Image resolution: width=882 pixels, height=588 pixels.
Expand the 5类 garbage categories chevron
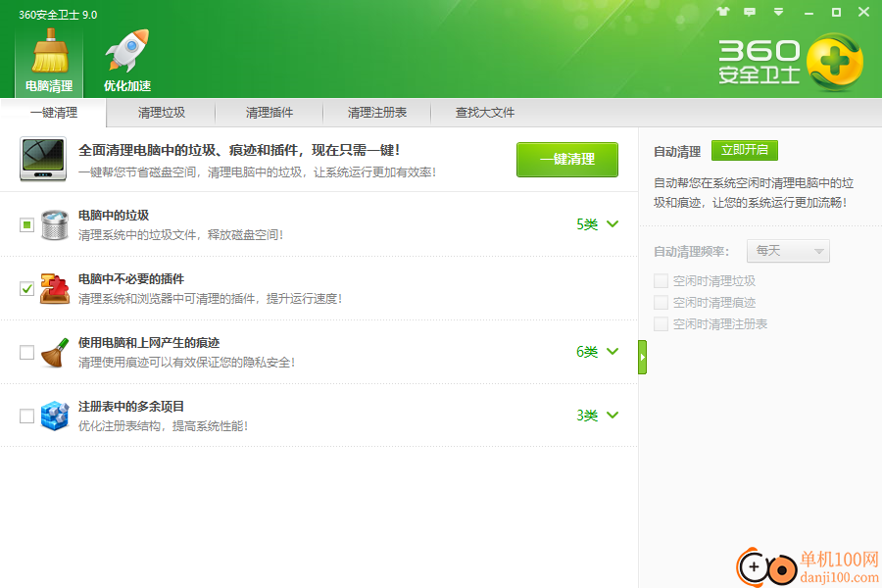pos(612,224)
